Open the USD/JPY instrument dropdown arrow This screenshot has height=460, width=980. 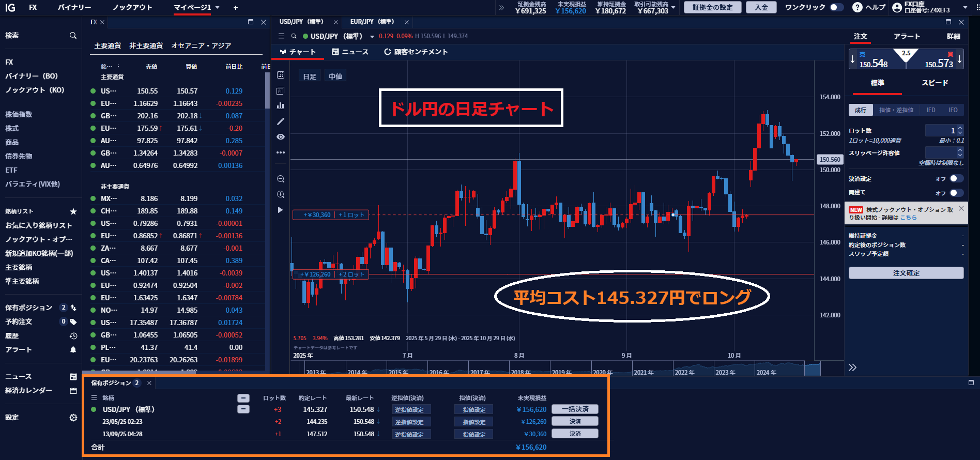pyautogui.click(x=372, y=37)
